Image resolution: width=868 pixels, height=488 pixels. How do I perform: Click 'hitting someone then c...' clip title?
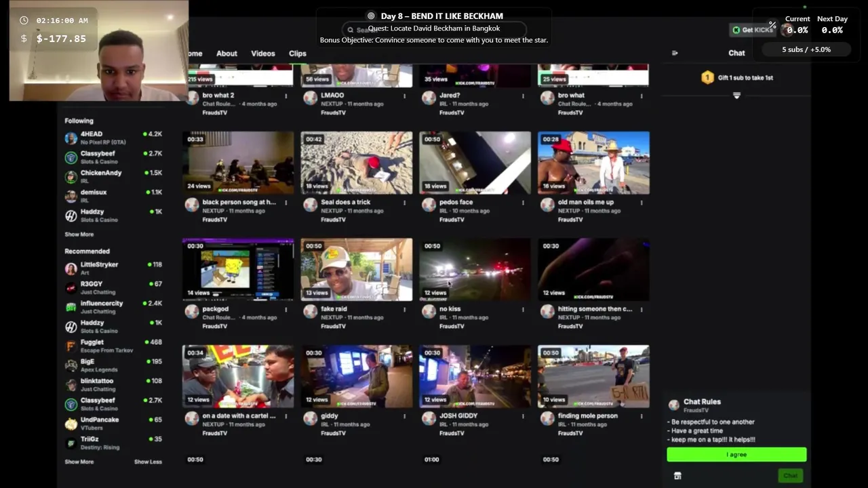click(595, 309)
